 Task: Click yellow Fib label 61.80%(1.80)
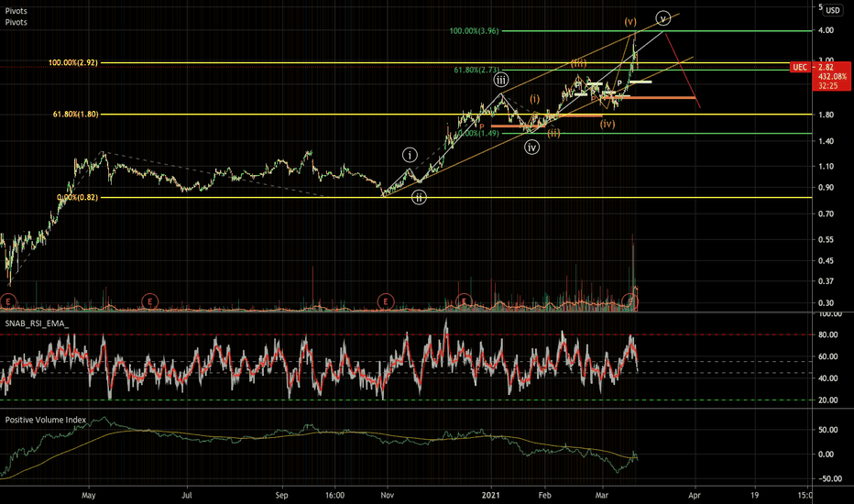(75, 115)
